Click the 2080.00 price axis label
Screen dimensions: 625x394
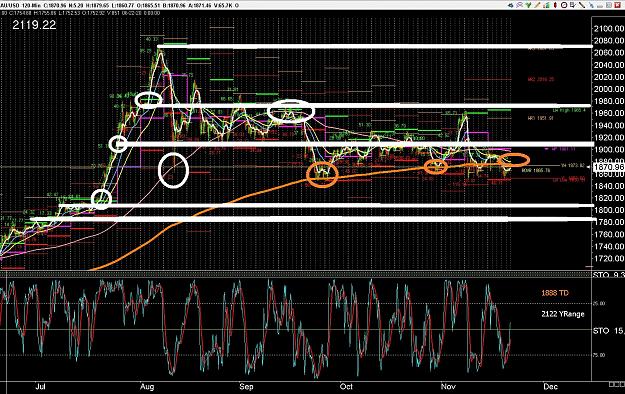pos(609,40)
